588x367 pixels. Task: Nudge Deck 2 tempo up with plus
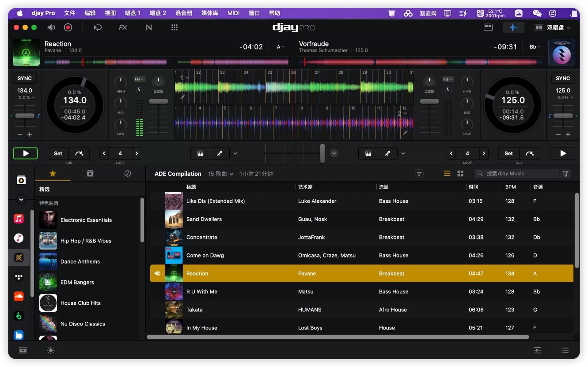point(568,134)
